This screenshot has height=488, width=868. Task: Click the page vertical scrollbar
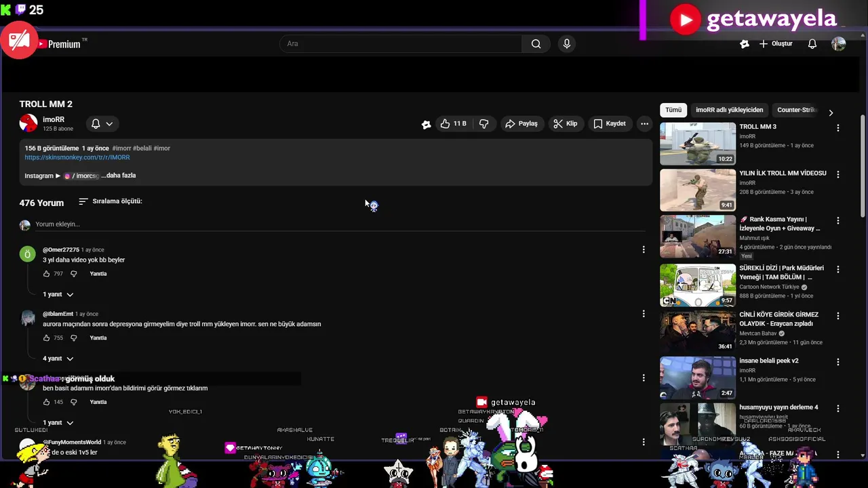coord(863,166)
